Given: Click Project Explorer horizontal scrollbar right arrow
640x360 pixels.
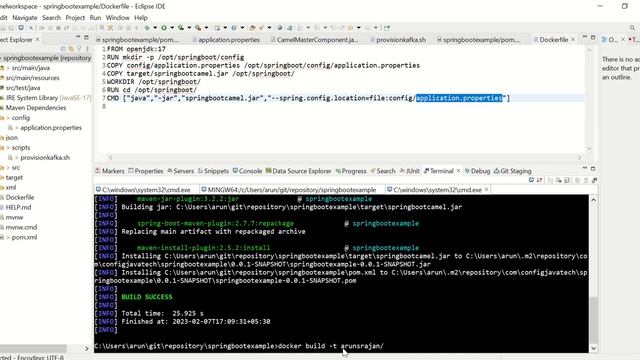Looking at the screenshot, I should click(x=87, y=348).
